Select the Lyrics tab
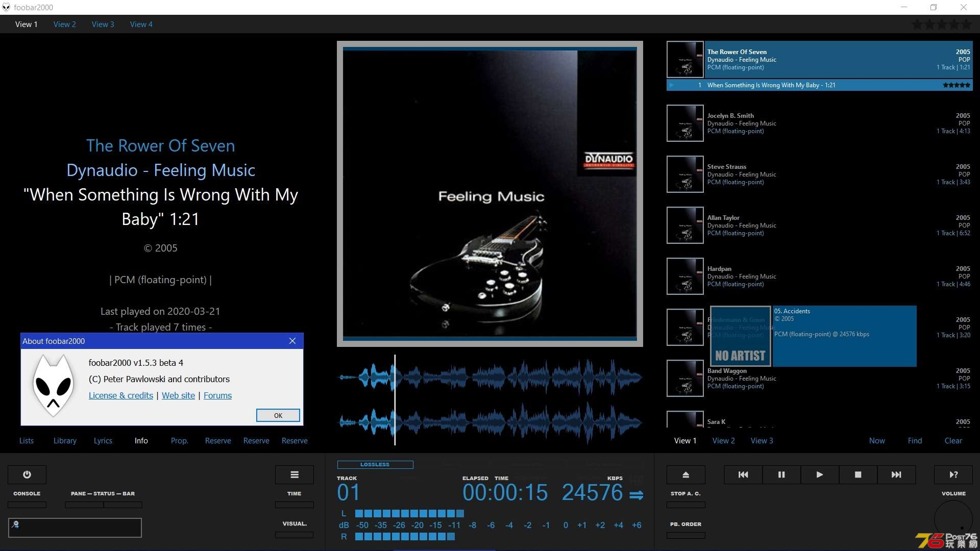Viewport: 980px width, 551px height. coord(102,441)
